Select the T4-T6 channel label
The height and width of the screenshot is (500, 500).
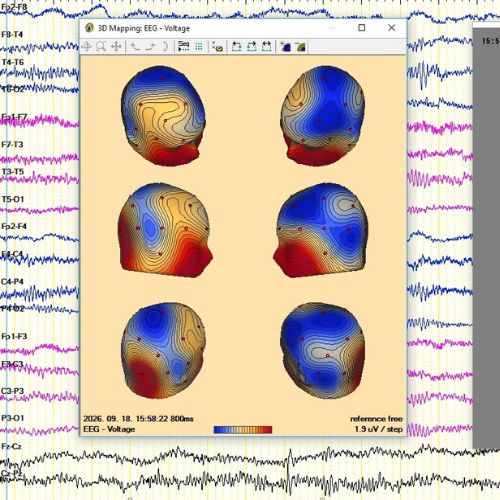pyautogui.click(x=13, y=62)
